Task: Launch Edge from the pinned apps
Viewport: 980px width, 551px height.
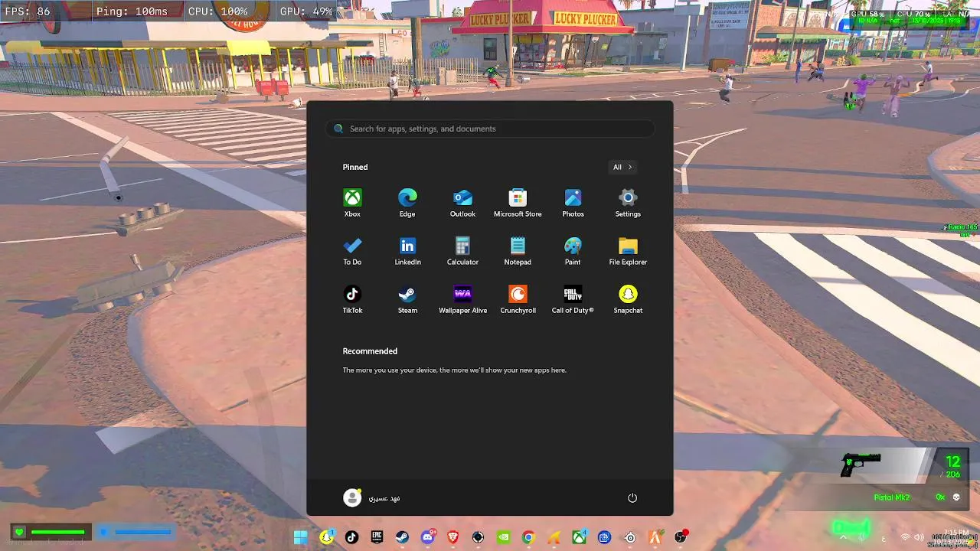Action: click(407, 203)
